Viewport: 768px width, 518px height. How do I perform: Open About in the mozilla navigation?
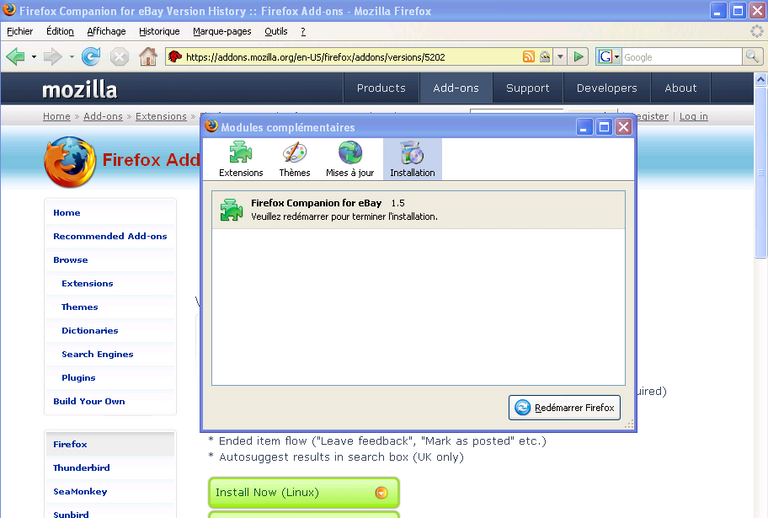coord(680,88)
